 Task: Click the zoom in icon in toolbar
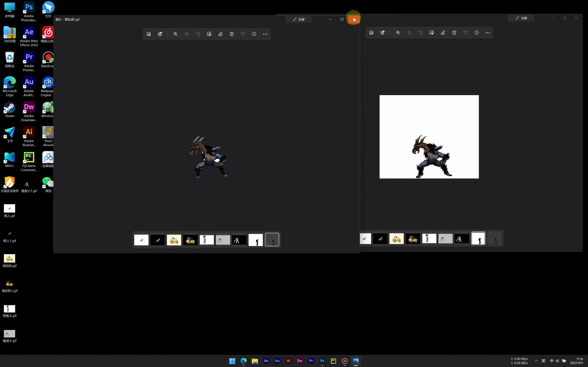(x=175, y=34)
